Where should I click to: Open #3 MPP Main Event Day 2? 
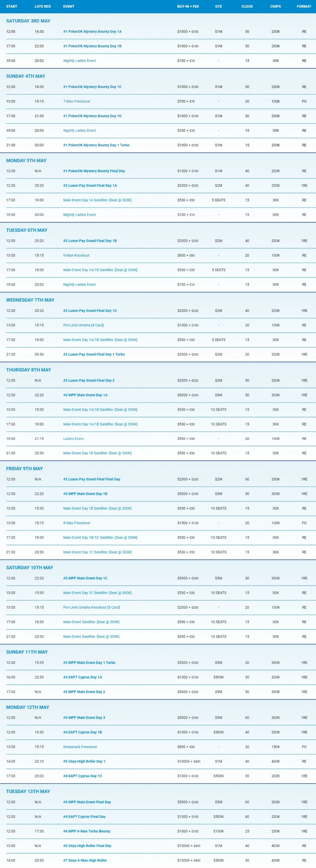click(x=84, y=692)
